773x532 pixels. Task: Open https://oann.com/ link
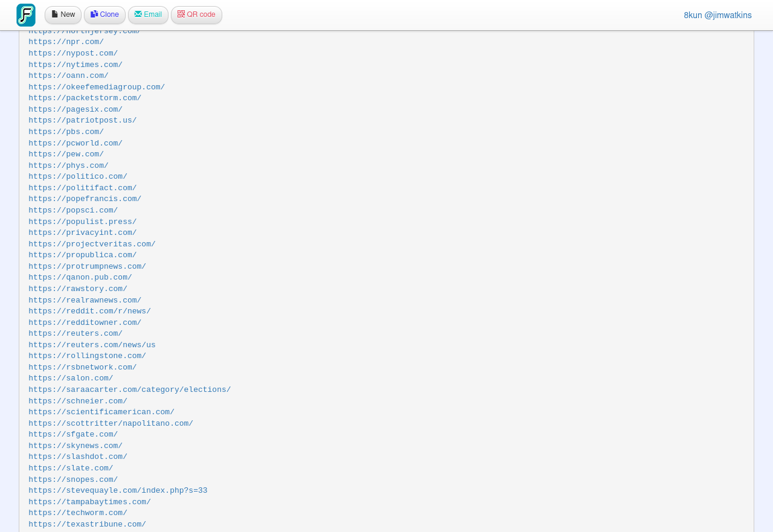pos(68,76)
